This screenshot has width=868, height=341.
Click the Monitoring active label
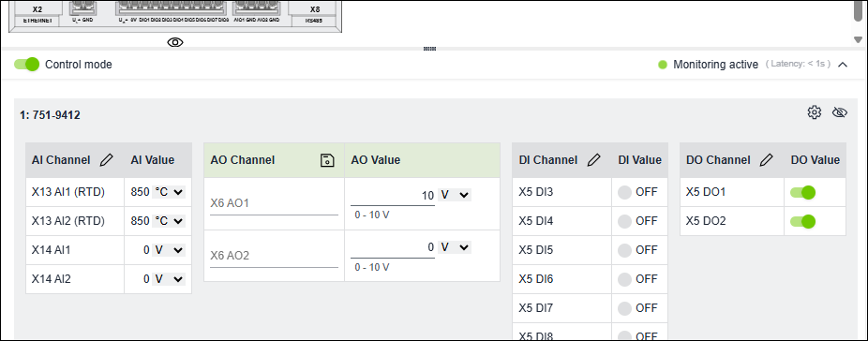coord(716,65)
